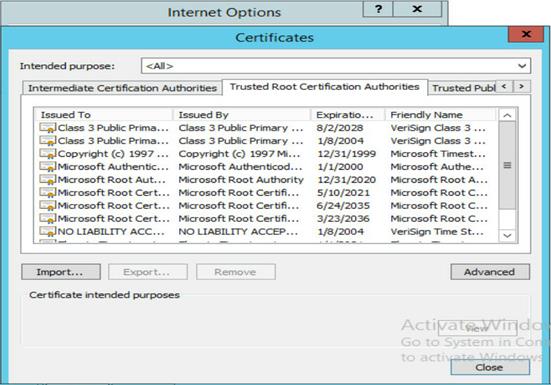The image size is (551, 385).
Task: Click certificate icon of Microsoft Root Aut... row
Action: pos(47,180)
